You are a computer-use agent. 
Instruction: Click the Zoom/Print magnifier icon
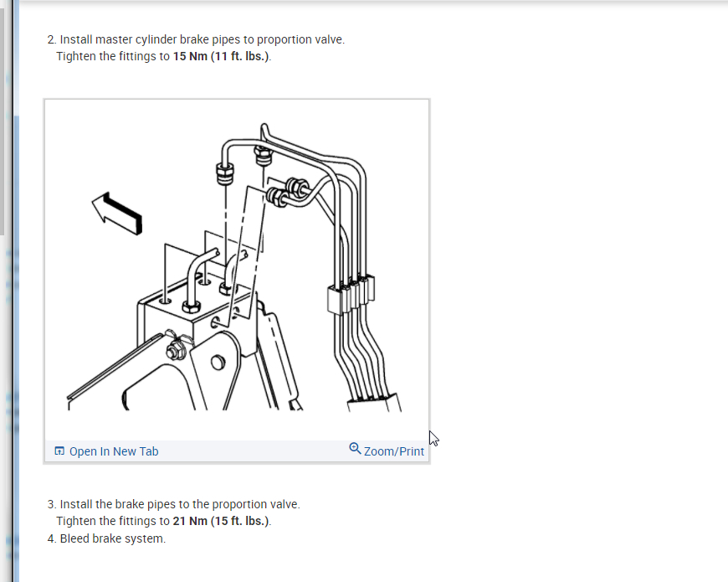355,448
